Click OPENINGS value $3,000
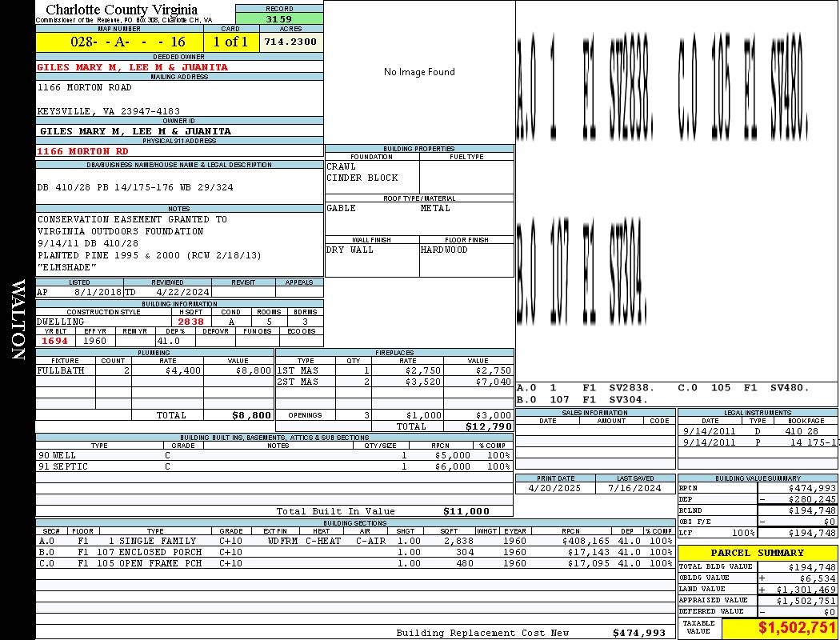This screenshot has height=640, width=840. click(x=493, y=415)
